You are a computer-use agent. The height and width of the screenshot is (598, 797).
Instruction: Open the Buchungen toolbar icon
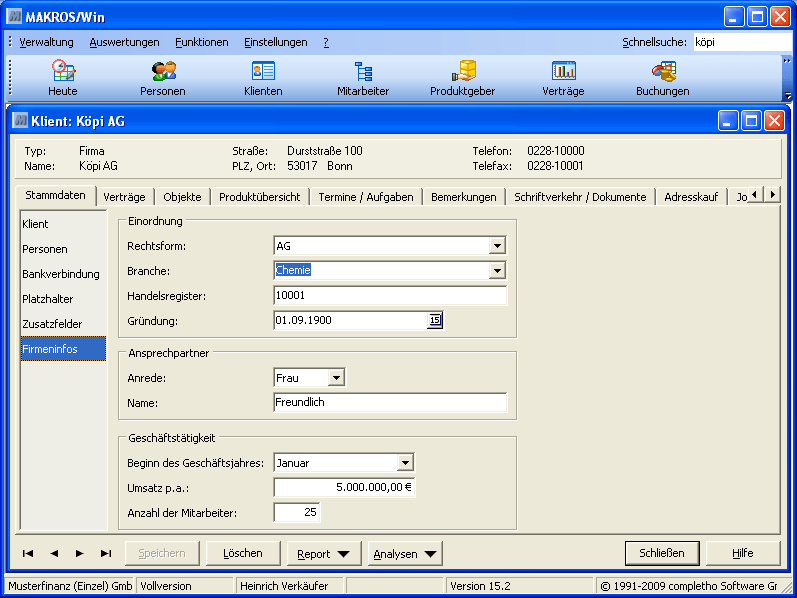click(x=663, y=78)
